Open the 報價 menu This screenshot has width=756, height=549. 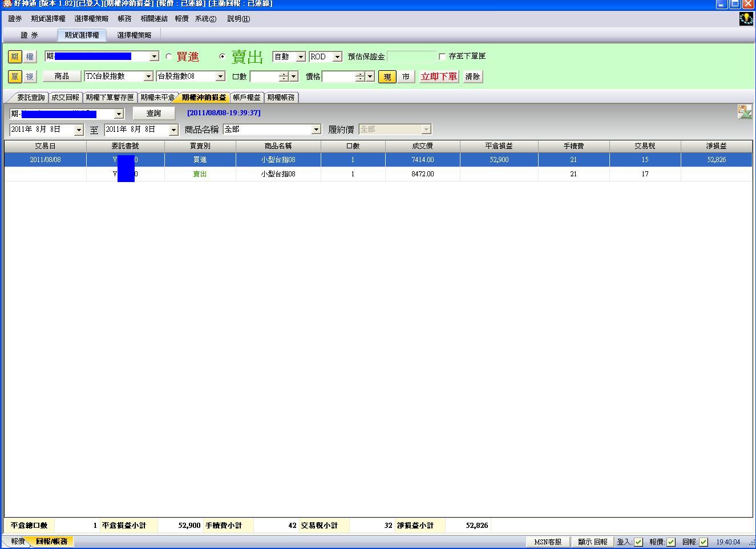coord(181,19)
